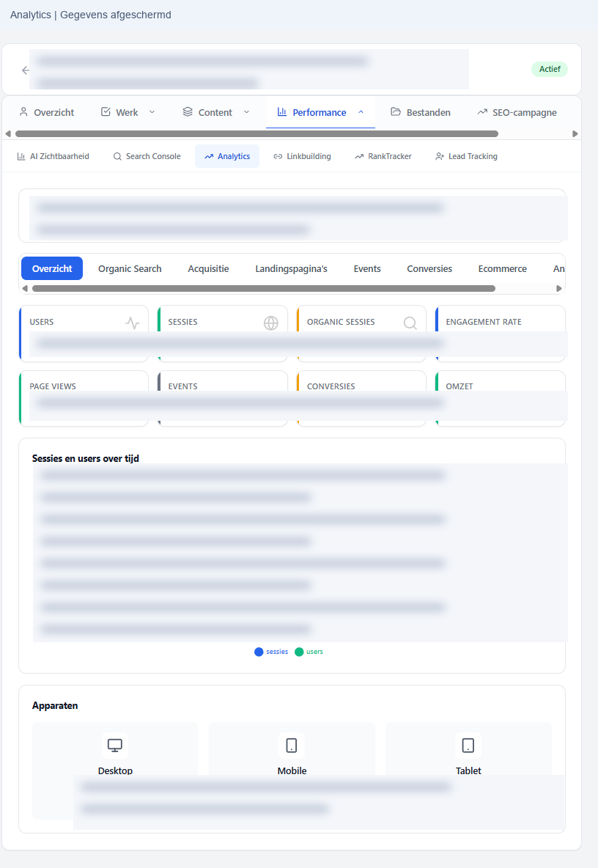
Task: Click main tab scrollbar left arrow
Action: (8, 134)
